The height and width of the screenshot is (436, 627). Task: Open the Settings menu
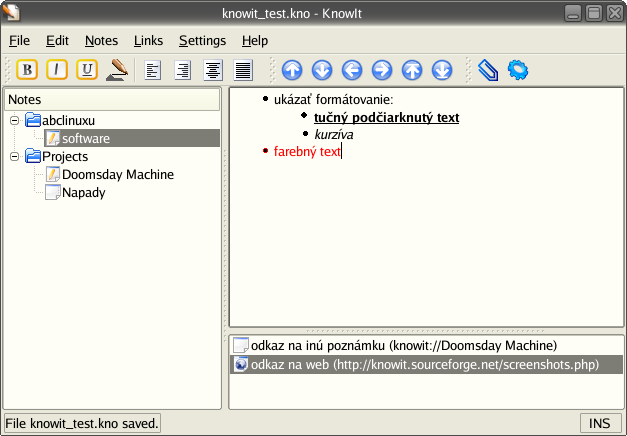pos(202,40)
